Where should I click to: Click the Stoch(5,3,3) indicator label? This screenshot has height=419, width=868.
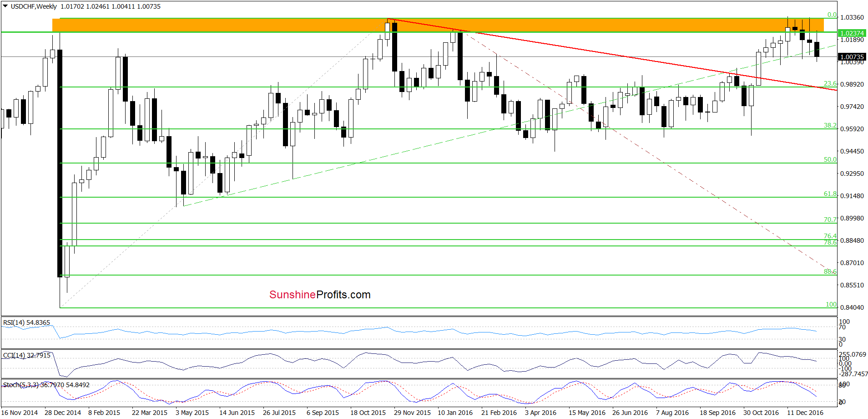46,385
